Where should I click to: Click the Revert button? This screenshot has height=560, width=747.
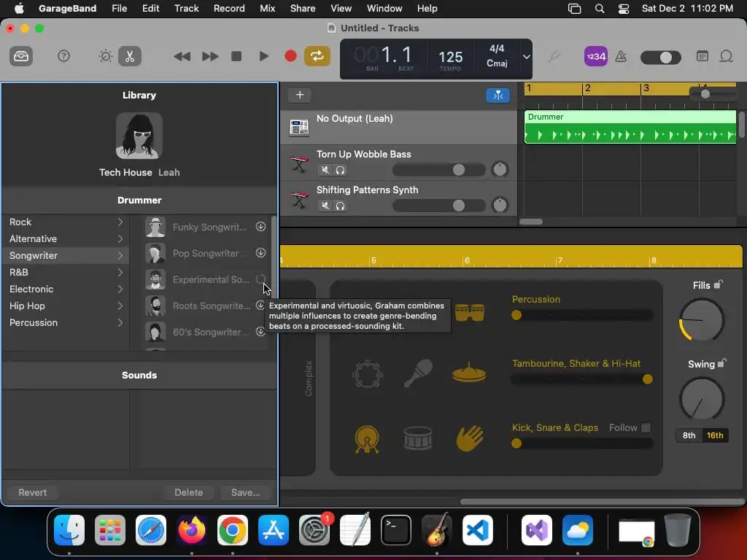pyautogui.click(x=32, y=492)
